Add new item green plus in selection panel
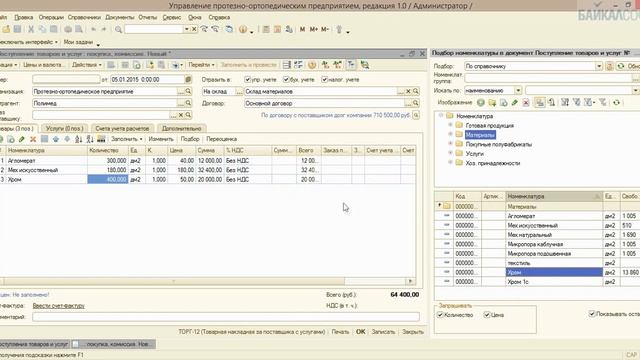Viewport: 640px width, 360px height. [481, 102]
